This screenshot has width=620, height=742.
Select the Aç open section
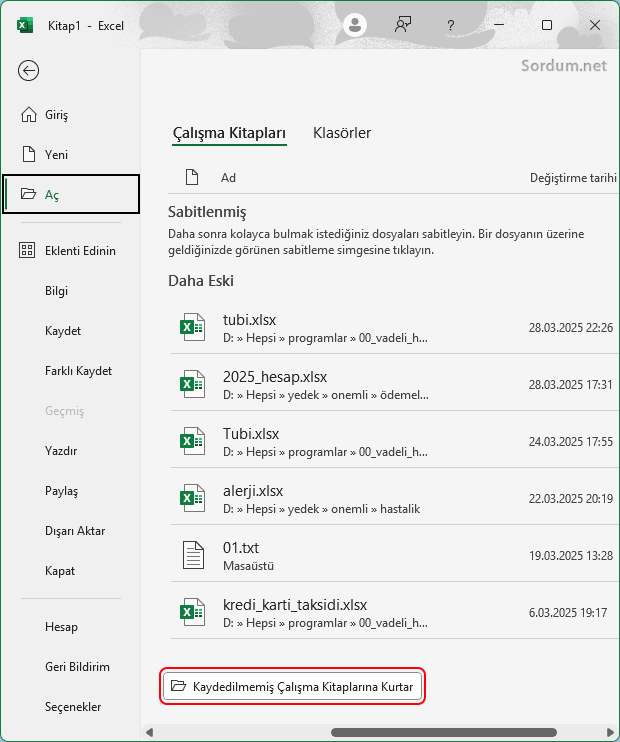click(x=71, y=194)
